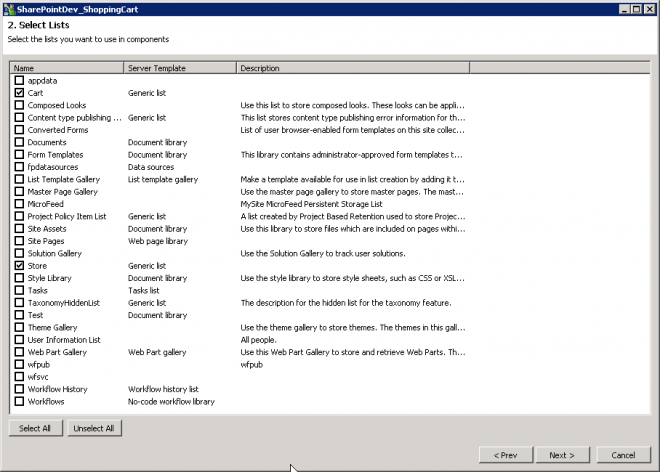The height and width of the screenshot is (472, 660).
Task: Click the 'No-code workflow library' template cell
Action: pos(171,402)
